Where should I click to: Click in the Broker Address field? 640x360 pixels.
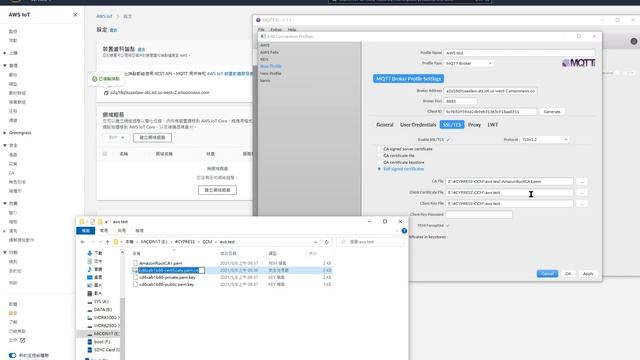(490, 91)
